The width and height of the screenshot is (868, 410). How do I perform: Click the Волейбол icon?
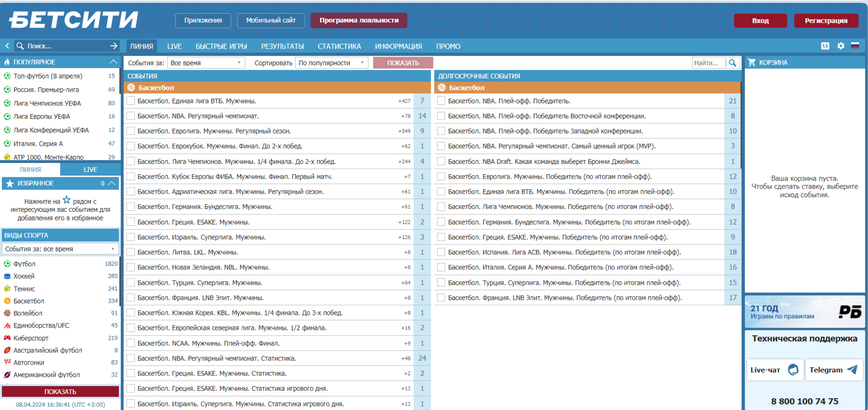point(7,313)
